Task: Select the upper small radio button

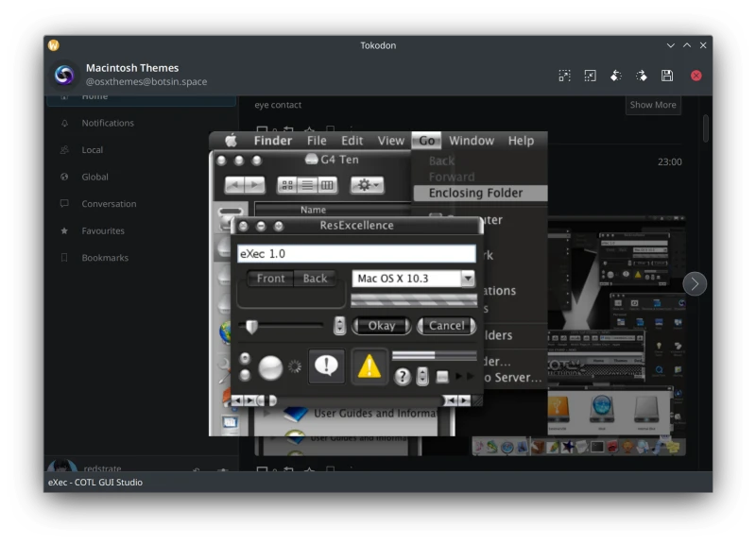Action: [x=245, y=358]
